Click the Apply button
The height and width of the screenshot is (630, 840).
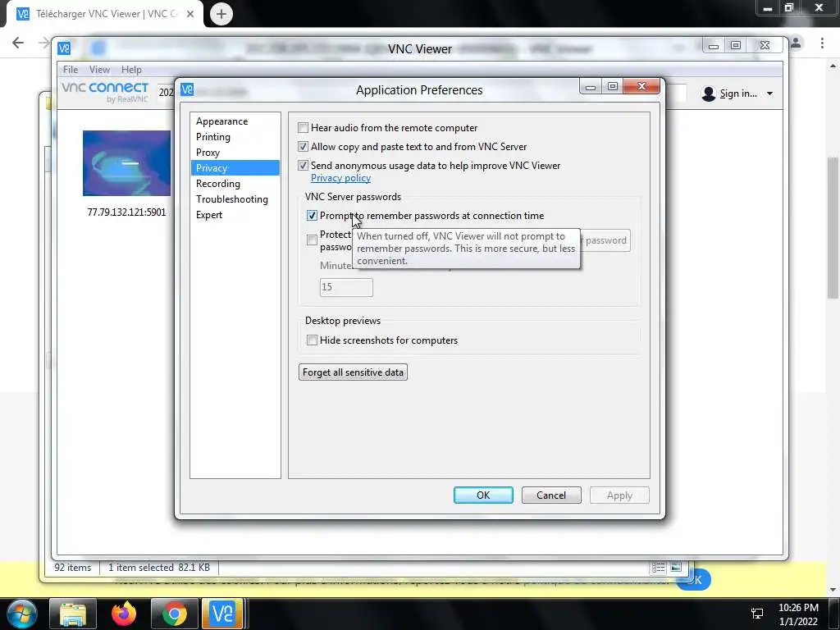pos(619,495)
